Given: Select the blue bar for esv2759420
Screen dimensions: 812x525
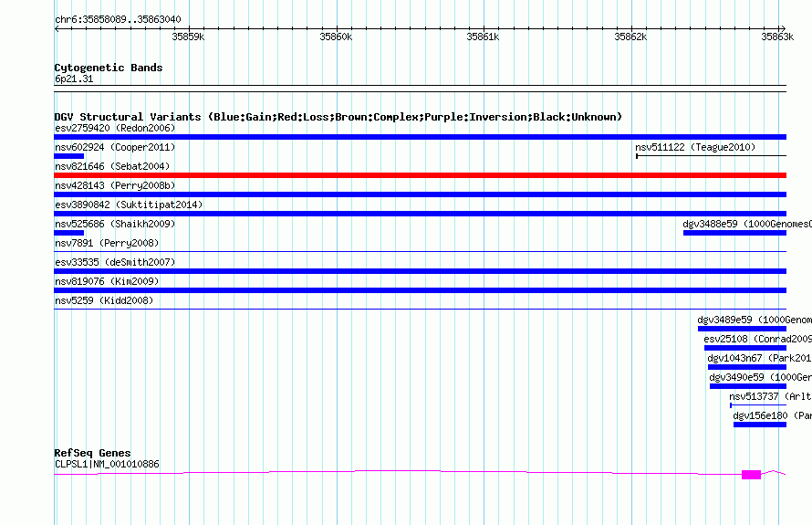Looking at the screenshot, I should [420, 137].
